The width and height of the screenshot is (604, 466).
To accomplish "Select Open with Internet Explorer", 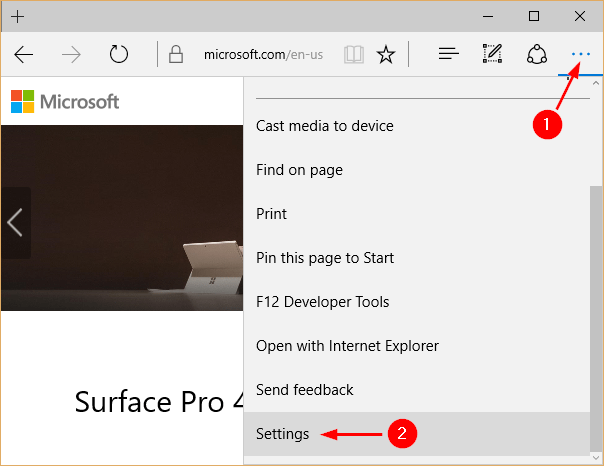I will coord(347,346).
